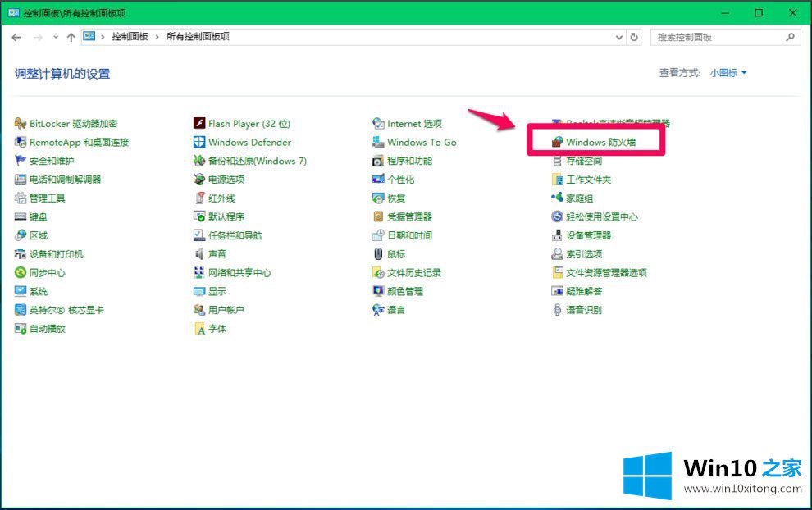Screen dimensions: 812x510
Task: Open 安全和维护 flag icon
Action: [x=21, y=161]
